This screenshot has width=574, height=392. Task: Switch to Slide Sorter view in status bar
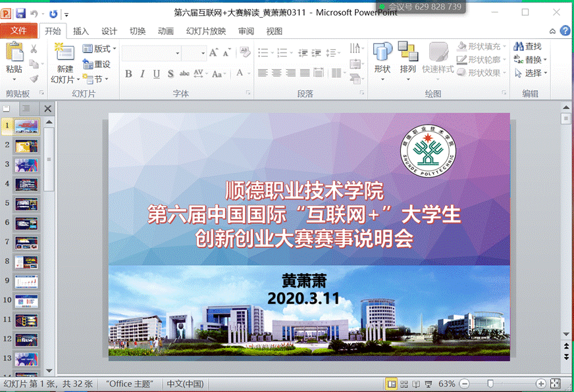coord(404,384)
